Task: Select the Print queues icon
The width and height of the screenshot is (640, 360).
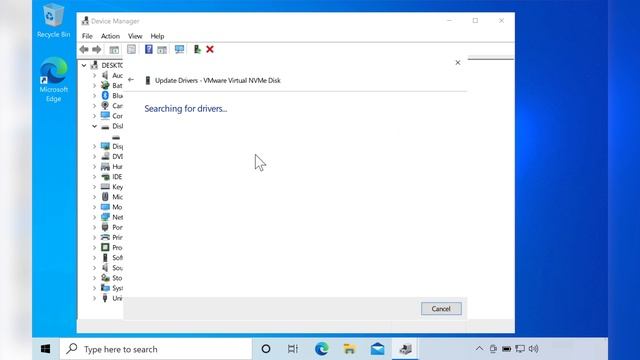Action: (105, 237)
